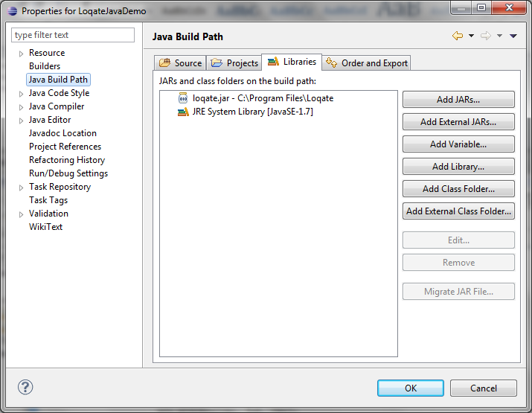Click the Add Variable... button
Viewport: 532px width, 413px height.
(458, 144)
